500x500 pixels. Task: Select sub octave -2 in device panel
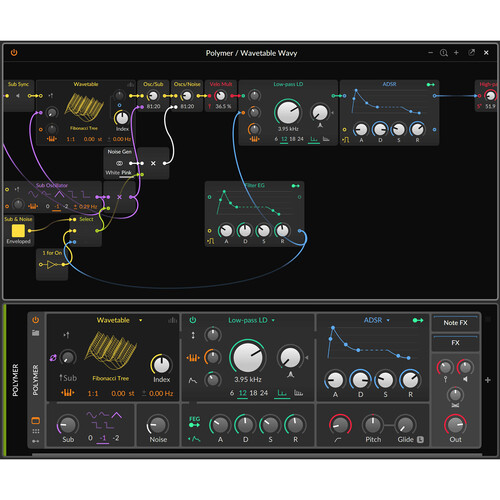pyautogui.click(x=116, y=438)
